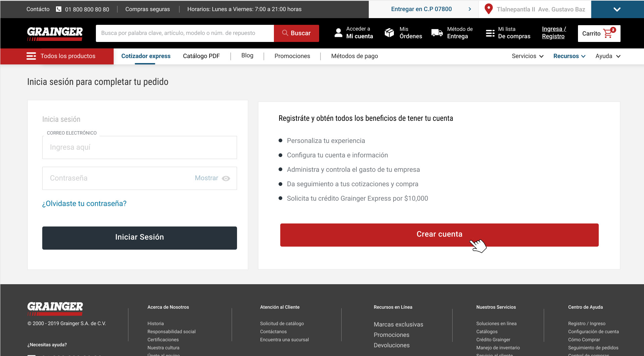Click the Buscar search button
The height and width of the screenshot is (356, 644).
(296, 33)
